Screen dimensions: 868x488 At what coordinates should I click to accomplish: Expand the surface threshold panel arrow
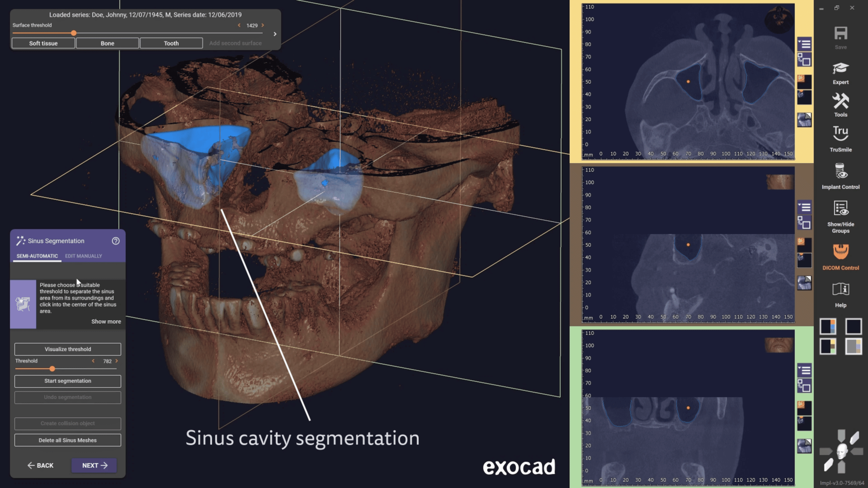(x=275, y=34)
